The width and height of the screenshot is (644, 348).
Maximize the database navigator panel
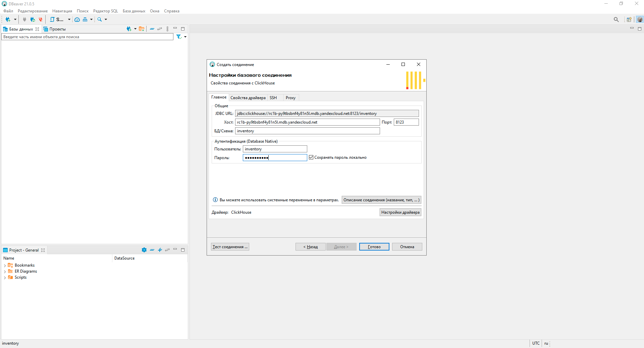[183, 29]
